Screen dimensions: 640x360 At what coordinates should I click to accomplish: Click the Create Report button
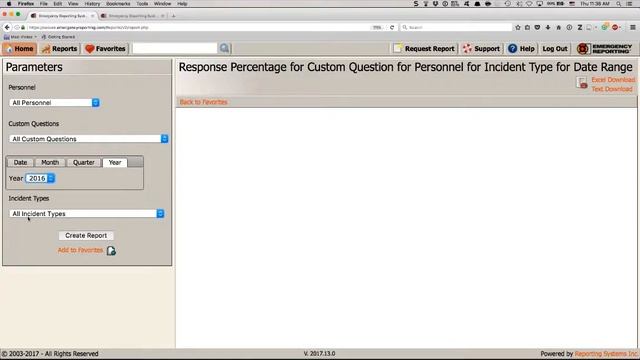(86, 236)
